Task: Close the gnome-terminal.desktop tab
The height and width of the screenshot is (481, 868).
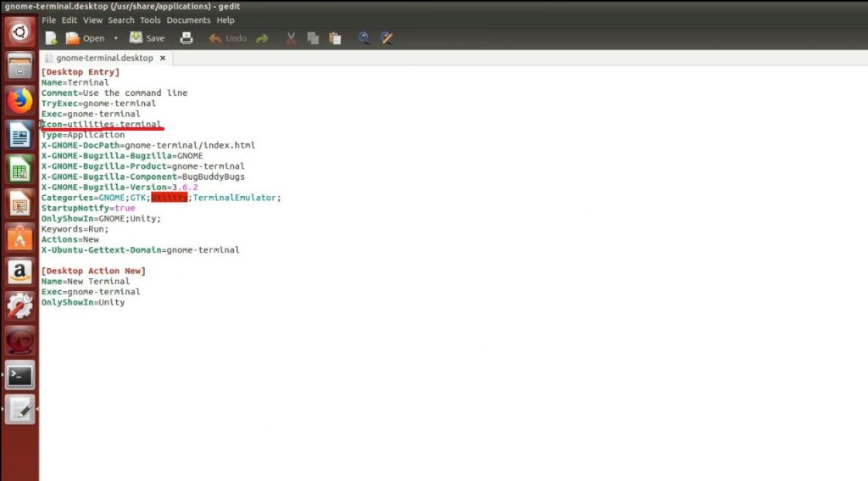Action: pos(163,58)
